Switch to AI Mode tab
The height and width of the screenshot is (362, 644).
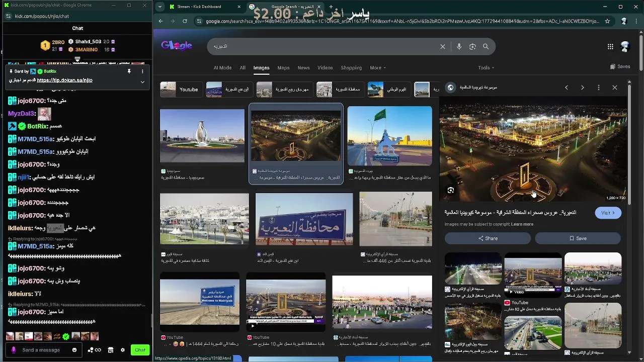pyautogui.click(x=222, y=68)
